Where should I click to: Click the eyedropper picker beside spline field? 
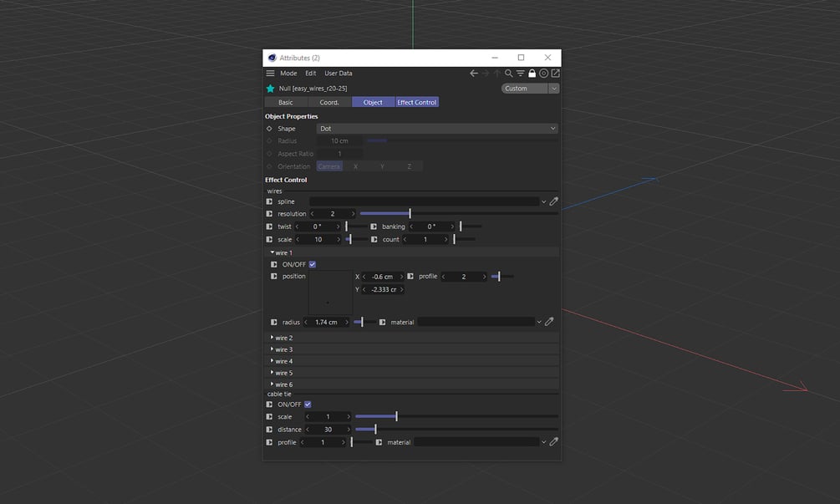554,201
